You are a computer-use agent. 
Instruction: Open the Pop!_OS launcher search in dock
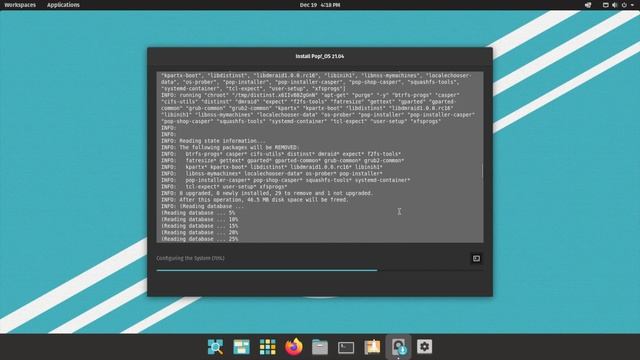coord(215,347)
